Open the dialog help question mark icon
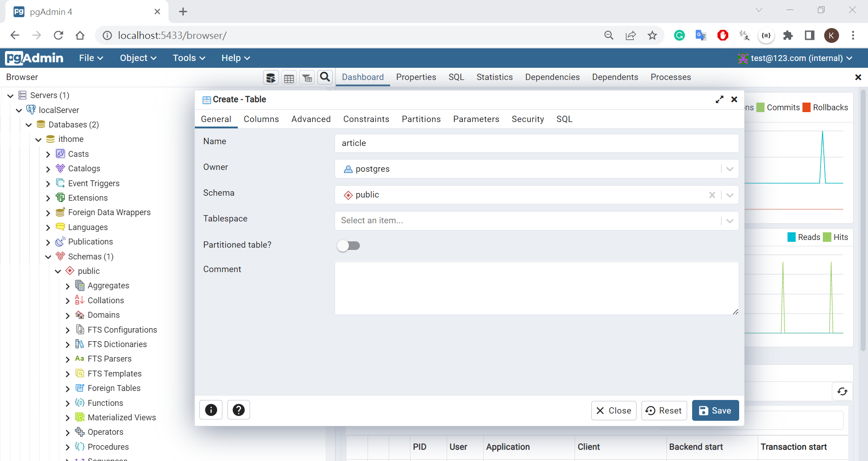The height and width of the screenshot is (461, 868). pos(239,410)
